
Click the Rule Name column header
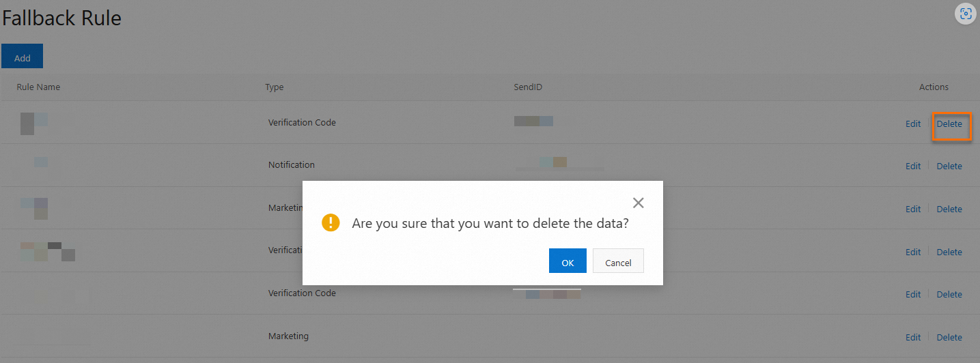click(x=38, y=87)
